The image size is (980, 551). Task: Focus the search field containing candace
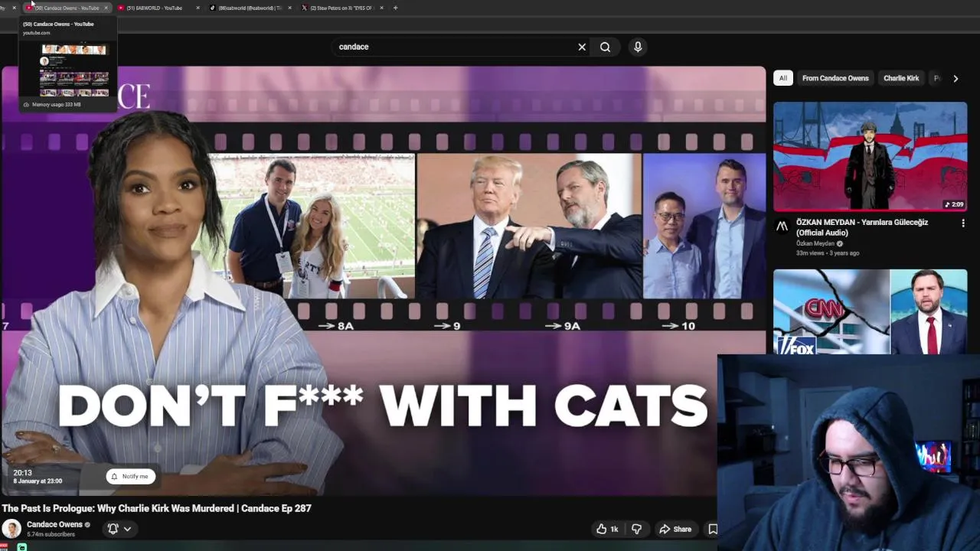456,47
